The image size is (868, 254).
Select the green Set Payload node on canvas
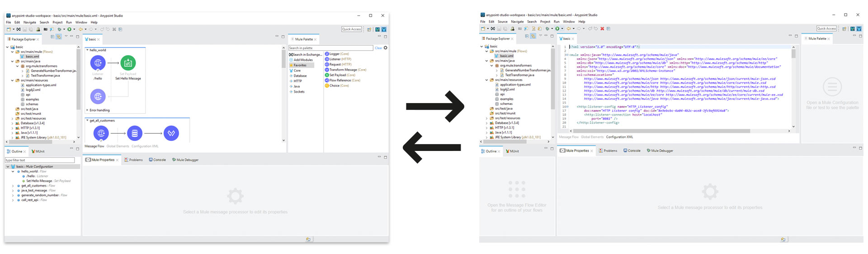point(128,63)
